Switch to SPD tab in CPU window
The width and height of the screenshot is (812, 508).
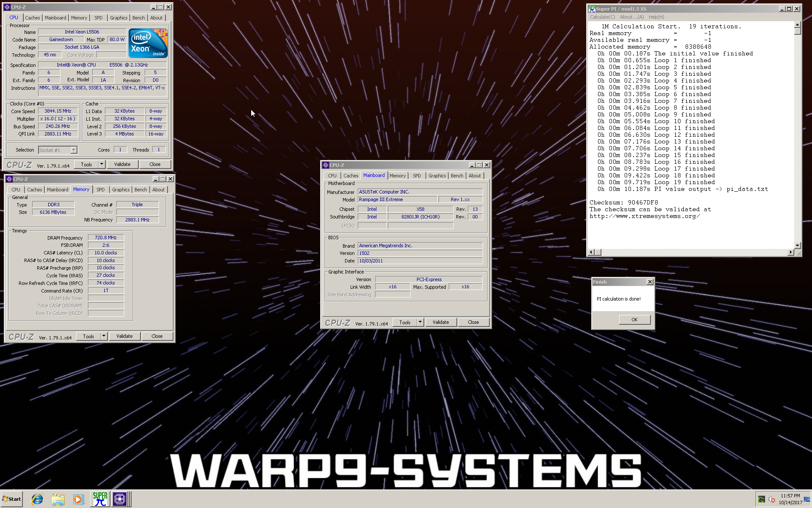click(98, 18)
